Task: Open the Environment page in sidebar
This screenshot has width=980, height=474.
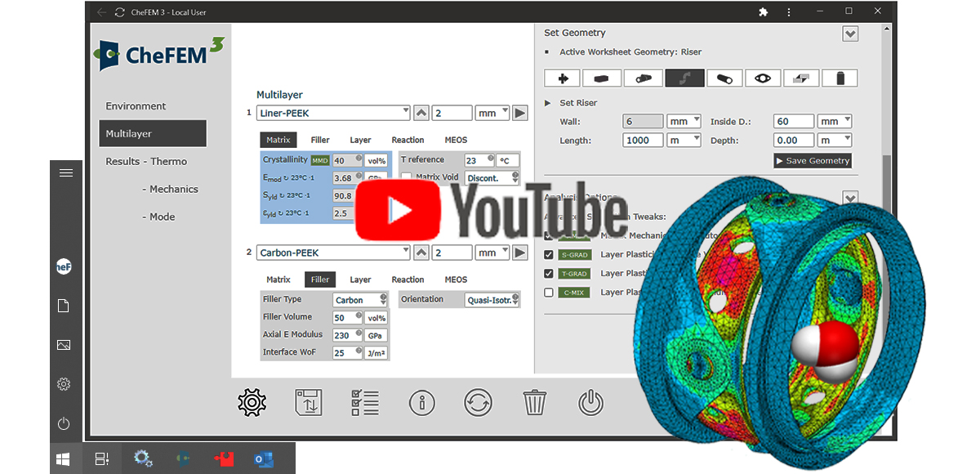Action: pos(136,106)
